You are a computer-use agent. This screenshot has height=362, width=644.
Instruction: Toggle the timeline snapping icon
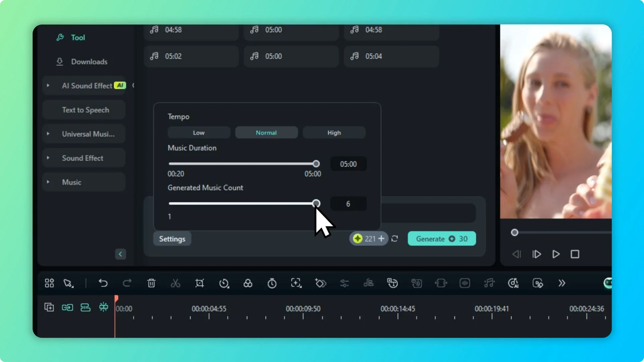tap(104, 307)
